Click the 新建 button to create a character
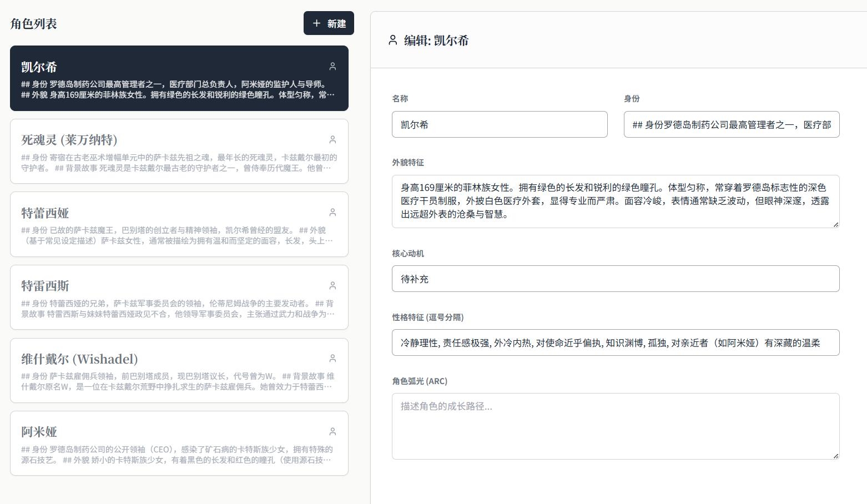The height and width of the screenshot is (504, 867). 329,23
